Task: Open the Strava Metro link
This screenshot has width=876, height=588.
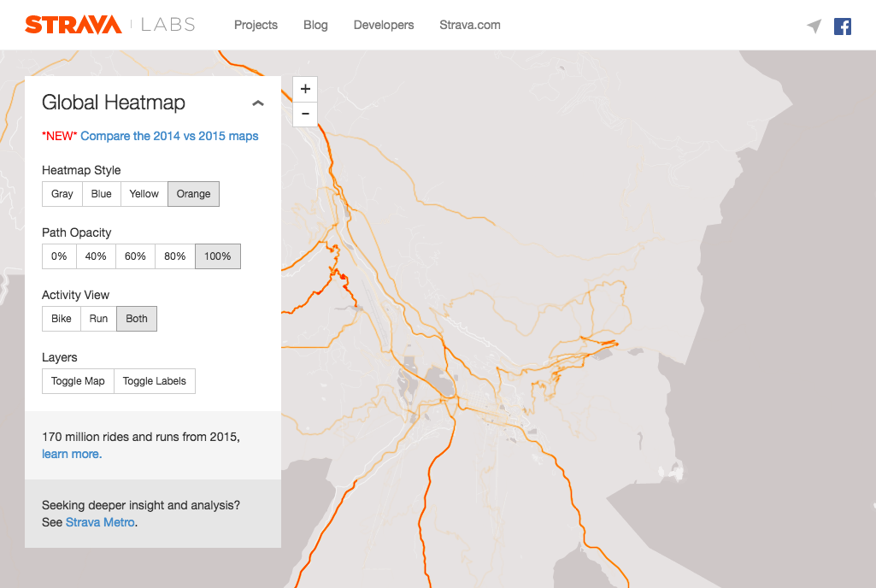Action: click(100, 522)
